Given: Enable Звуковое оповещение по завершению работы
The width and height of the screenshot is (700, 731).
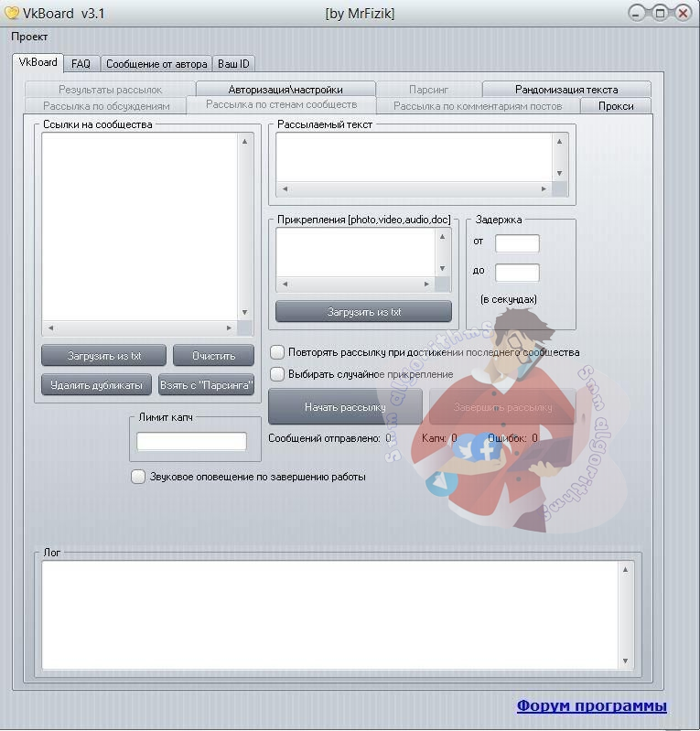Looking at the screenshot, I should coord(138,477).
